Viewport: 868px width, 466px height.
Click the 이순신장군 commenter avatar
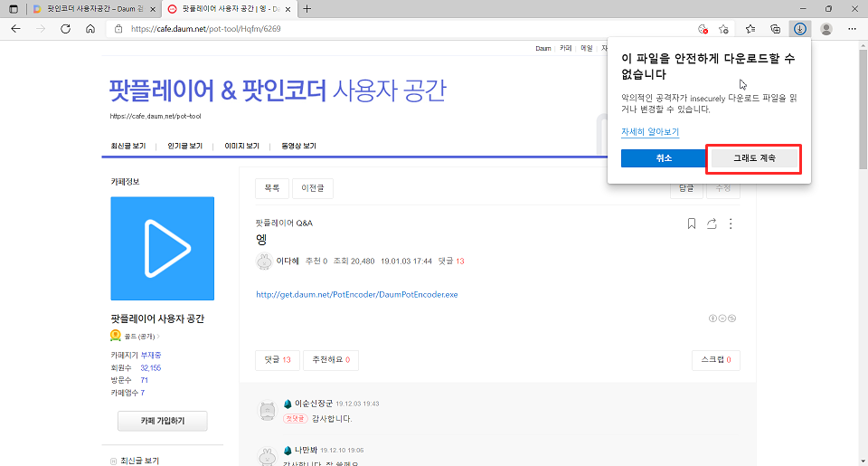click(x=268, y=411)
